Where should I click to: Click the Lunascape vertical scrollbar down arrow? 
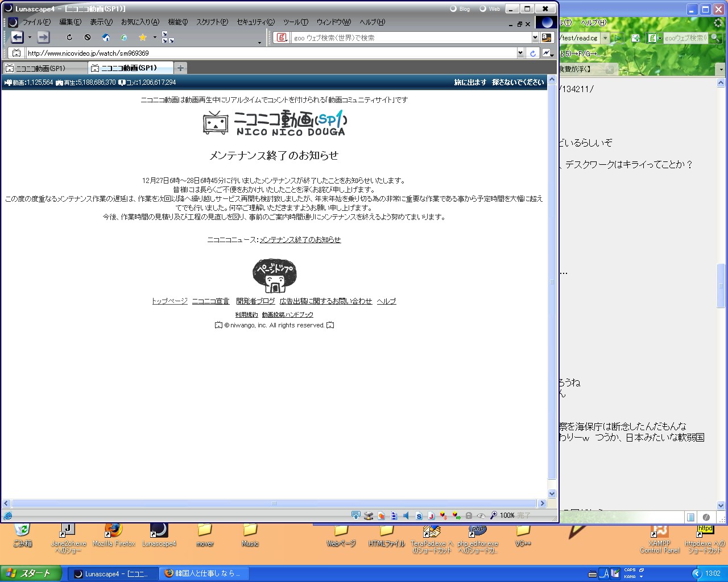[552, 494]
